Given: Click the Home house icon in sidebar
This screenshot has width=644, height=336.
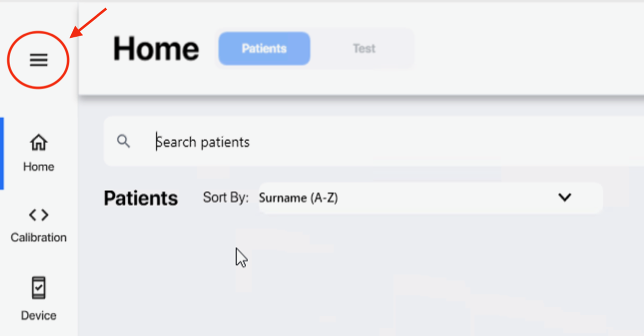Looking at the screenshot, I should click(39, 142).
